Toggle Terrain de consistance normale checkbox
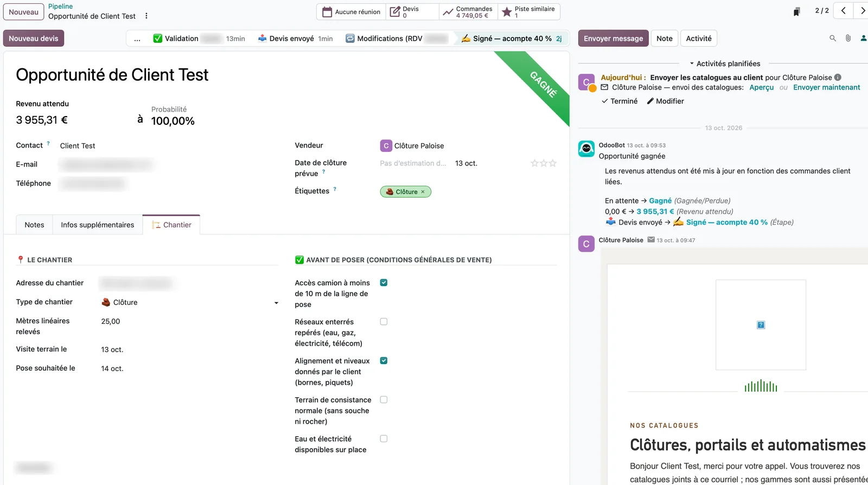This screenshot has width=868, height=485. [384, 400]
